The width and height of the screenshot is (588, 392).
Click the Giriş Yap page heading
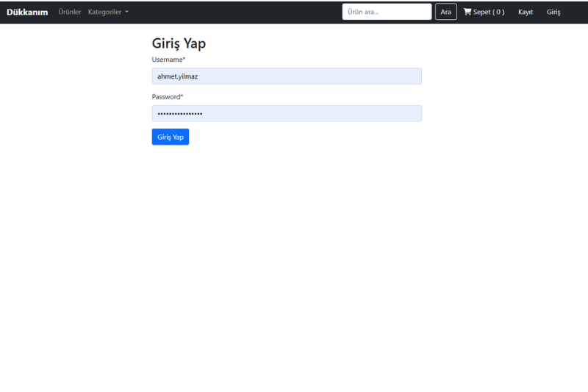(179, 43)
